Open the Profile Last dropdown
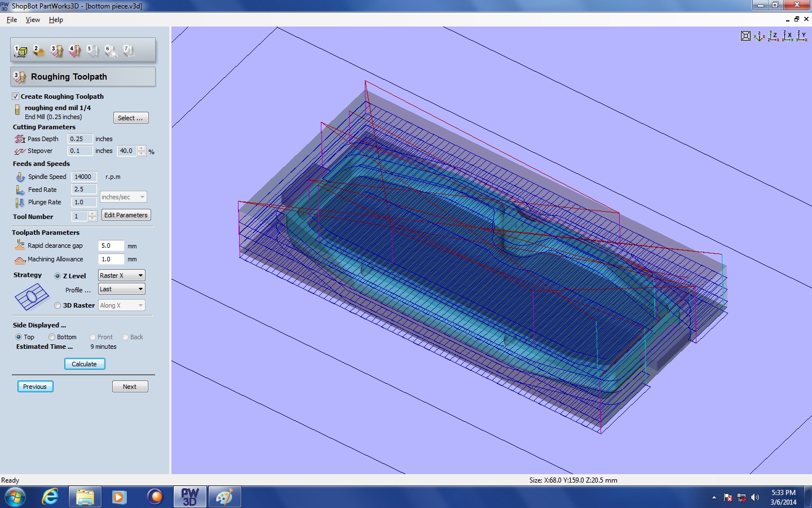The height and width of the screenshot is (508, 812). (x=122, y=289)
